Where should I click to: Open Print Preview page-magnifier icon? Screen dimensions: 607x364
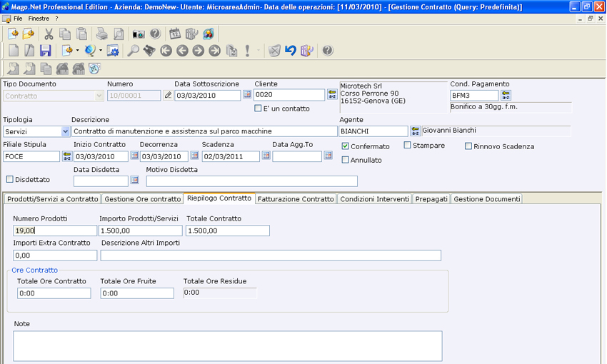(119, 34)
